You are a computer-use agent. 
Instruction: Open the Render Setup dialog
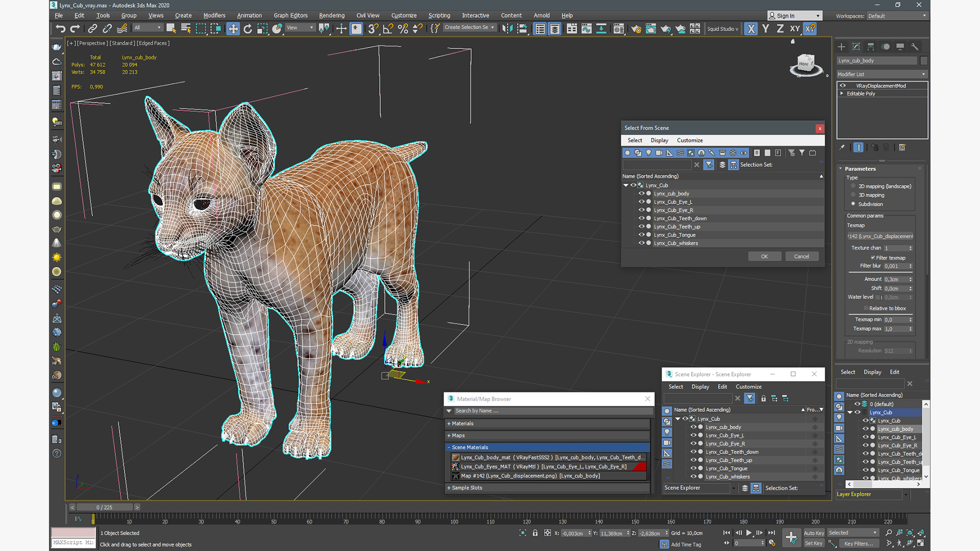pyautogui.click(x=636, y=29)
